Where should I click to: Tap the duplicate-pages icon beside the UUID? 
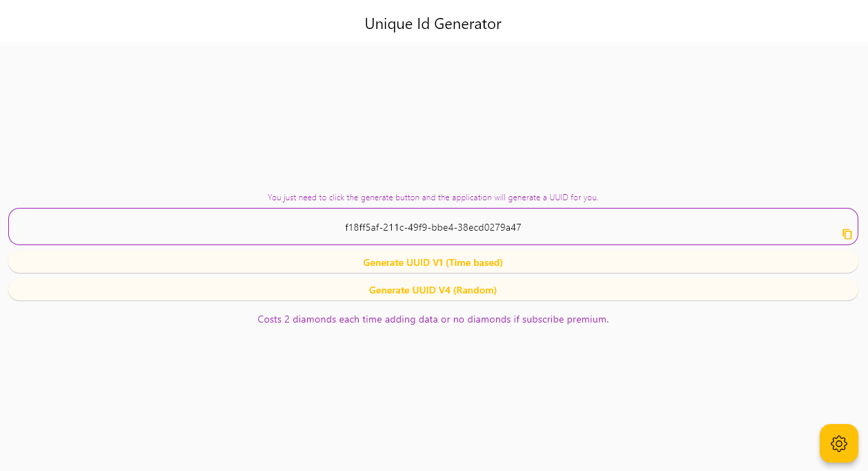(x=847, y=234)
